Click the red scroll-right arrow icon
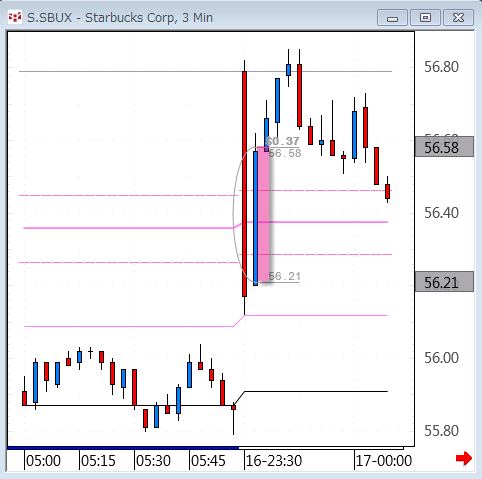The width and height of the screenshot is (482, 479). pos(464,458)
